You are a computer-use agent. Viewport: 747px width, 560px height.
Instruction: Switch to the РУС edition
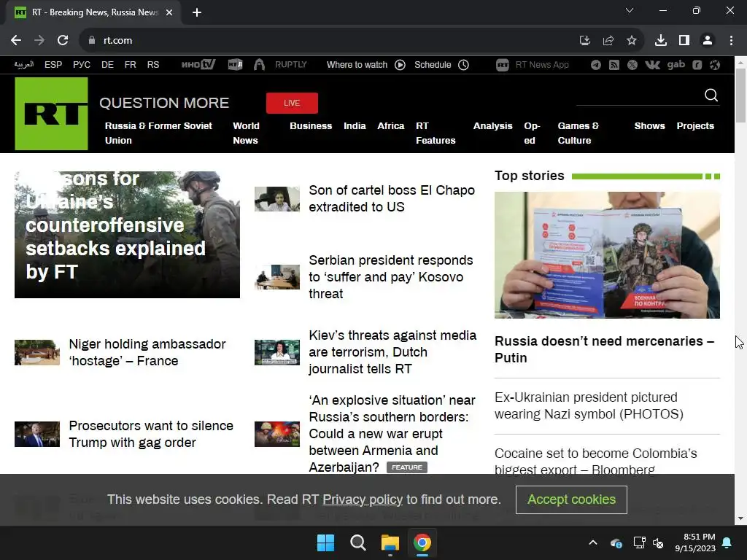(82, 65)
